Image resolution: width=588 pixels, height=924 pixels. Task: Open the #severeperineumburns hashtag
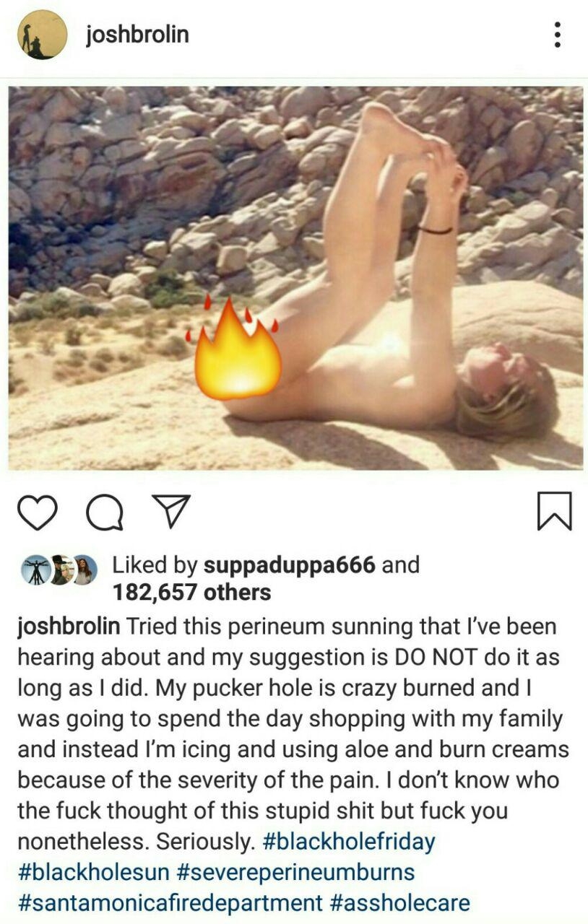coord(295,872)
